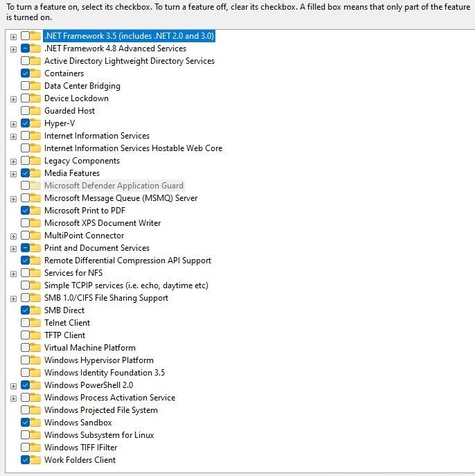Expand the Legacy Components node
Viewport: 475px width, 476px height.
[x=13, y=161]
